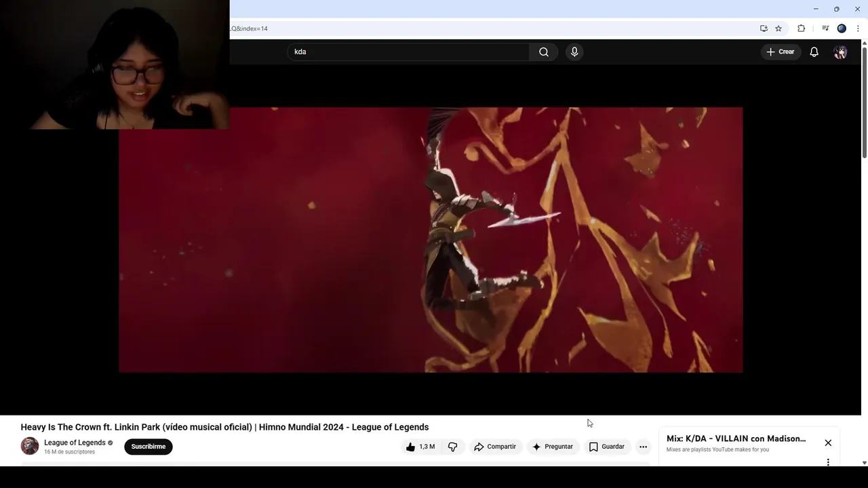Click the video player to pause playback
Viewport: 868px width, 488px height.
(x=431, y=240)
